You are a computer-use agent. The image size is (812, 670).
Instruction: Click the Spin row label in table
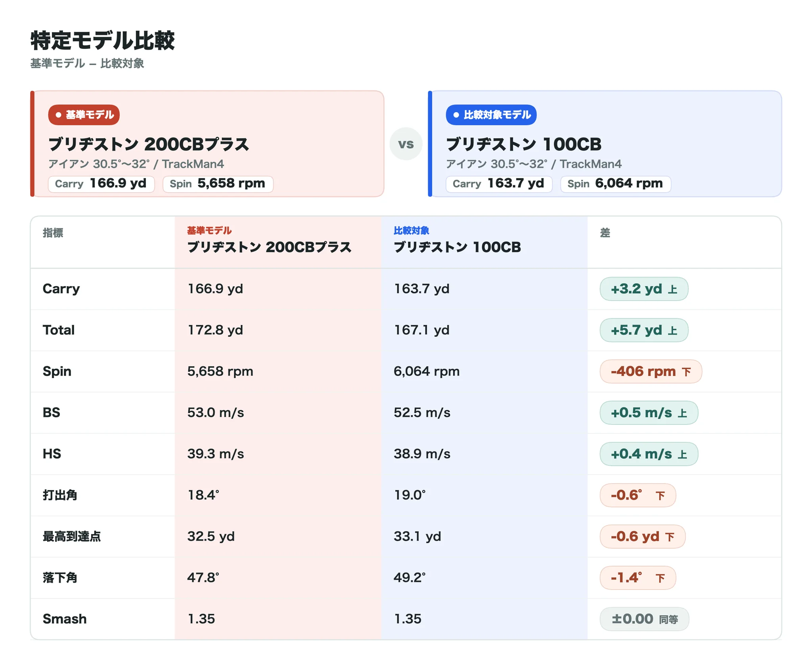57,371
